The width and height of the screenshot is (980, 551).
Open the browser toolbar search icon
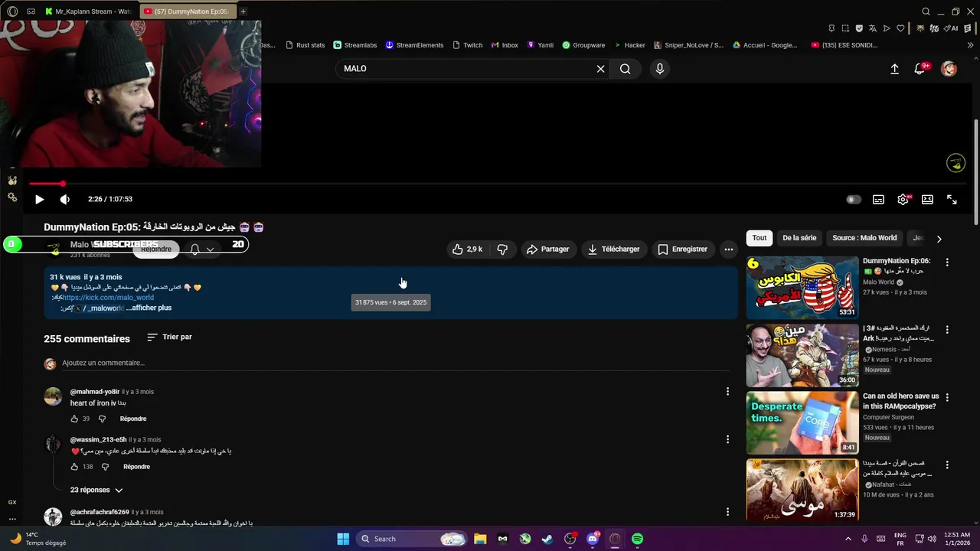click(926, 11)
